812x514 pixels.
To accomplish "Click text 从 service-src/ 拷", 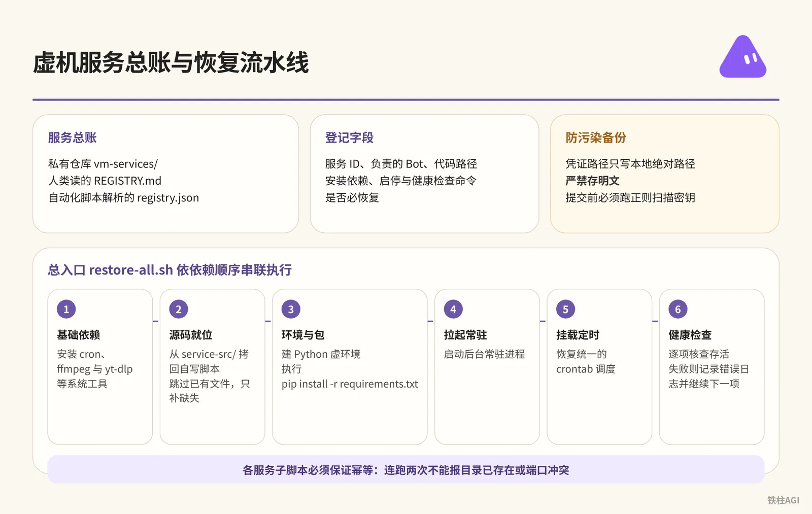I will coord(209,354).
